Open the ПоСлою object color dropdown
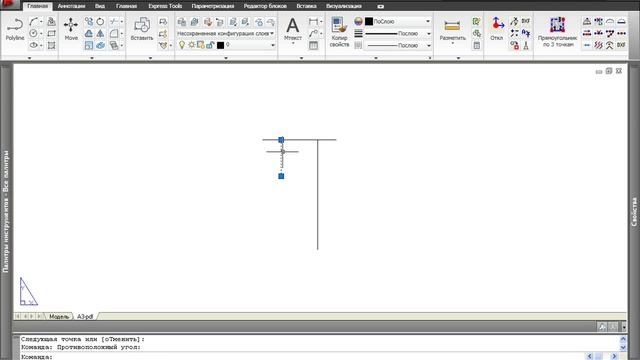This screenshot has height=360, width=640. [428, 21]
